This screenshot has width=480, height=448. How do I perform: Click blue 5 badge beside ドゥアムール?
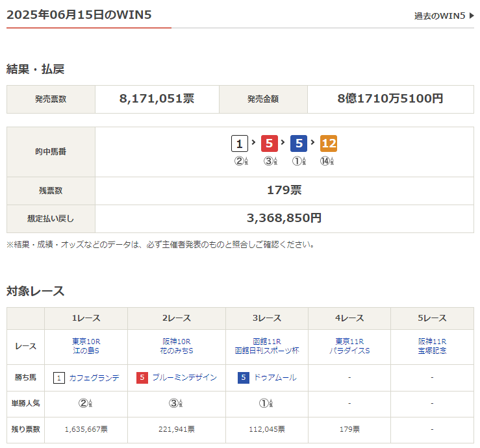coord(244,377)
